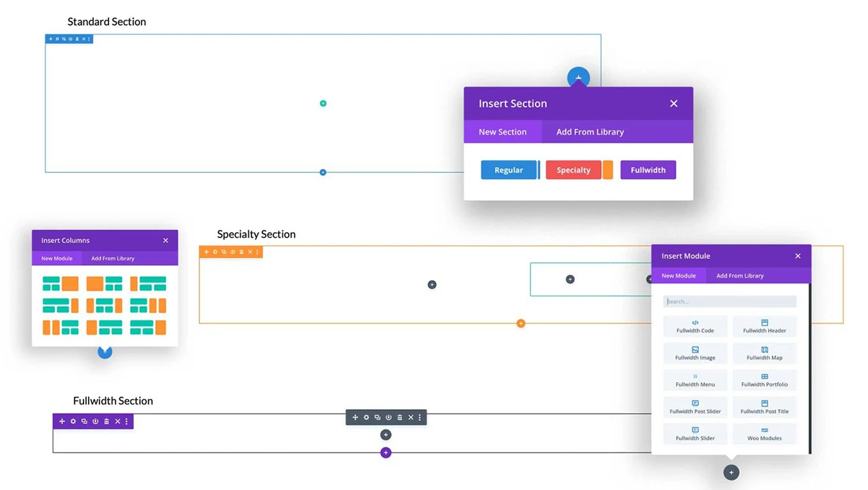Click the move icon in the orange Specialty Section toolbar

(207, 252)
